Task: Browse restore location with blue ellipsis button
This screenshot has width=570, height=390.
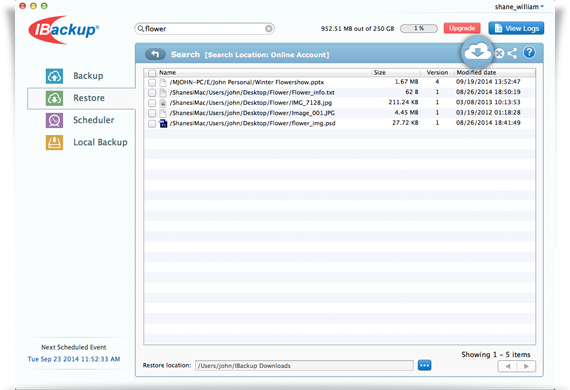Action: pyautogui.click(x=424, y=365)
